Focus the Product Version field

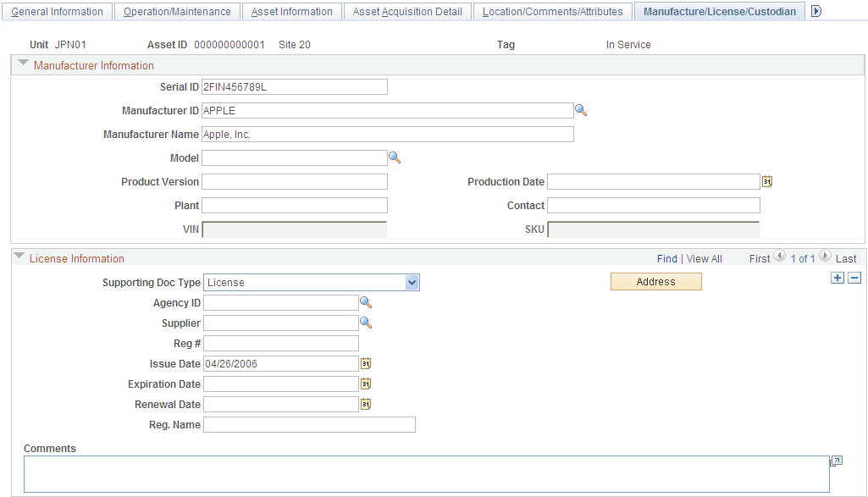click(x=295, y=181)
